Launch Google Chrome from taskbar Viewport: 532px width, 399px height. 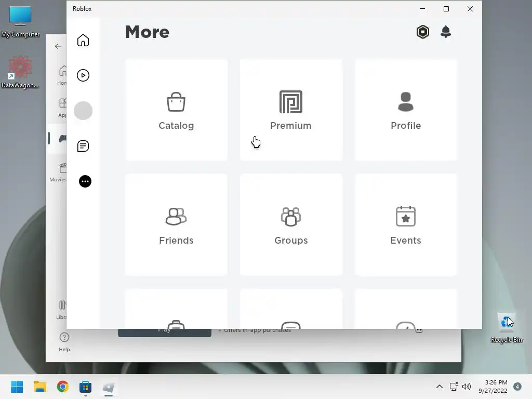[x=63, y=387]
